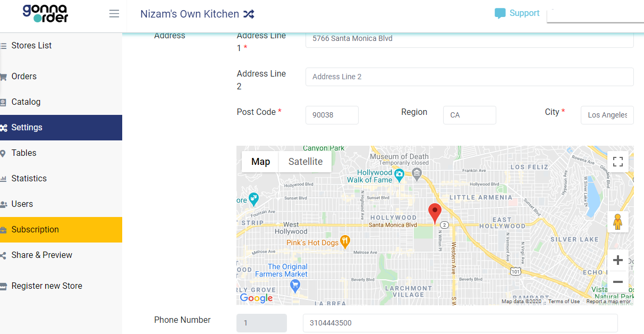Click Report a map error link
Screen dimensions: 644x334
pyautogui.click(x=608, y=302)
